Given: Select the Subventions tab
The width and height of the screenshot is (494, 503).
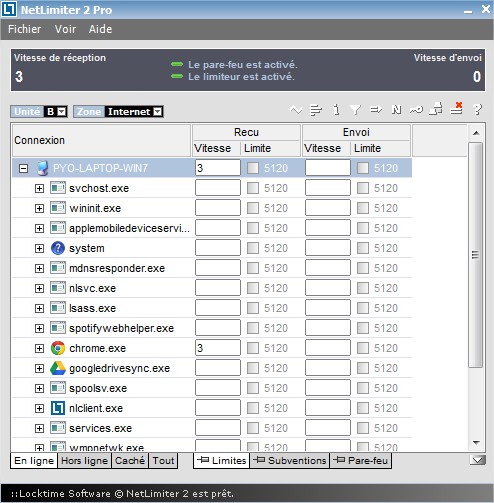Looking at the screenshot, I should coord(289,460).
